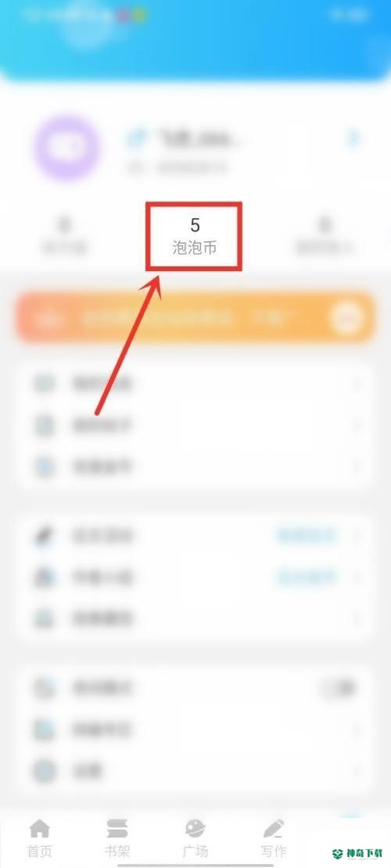
Task: Click the round icon on orange banner
Action: [346, 318]
